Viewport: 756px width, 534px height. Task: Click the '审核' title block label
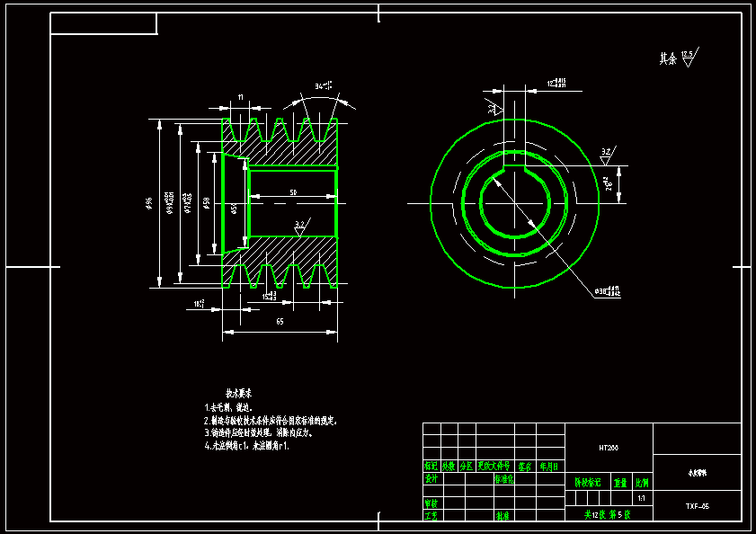point(431,503)
